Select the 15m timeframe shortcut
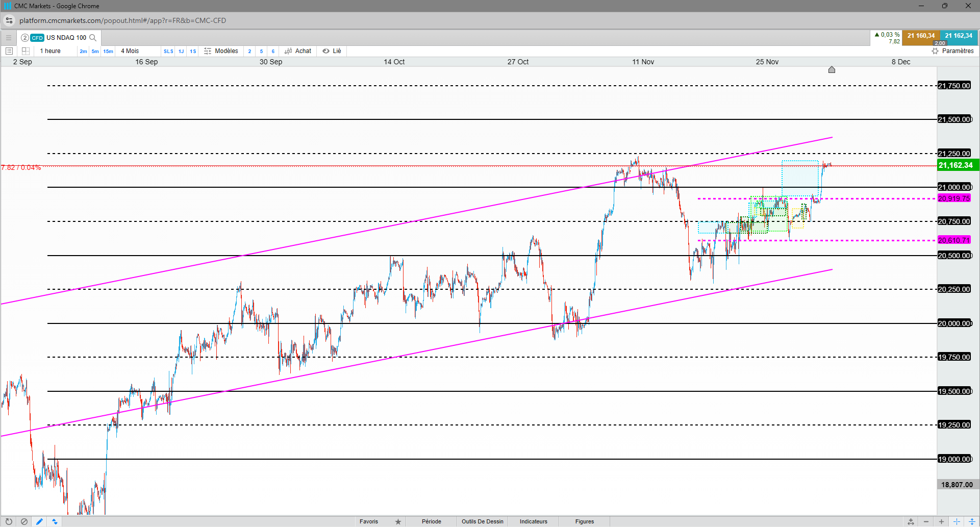The width and height of the screenshot is (980, 527). [x=108, y=51]
